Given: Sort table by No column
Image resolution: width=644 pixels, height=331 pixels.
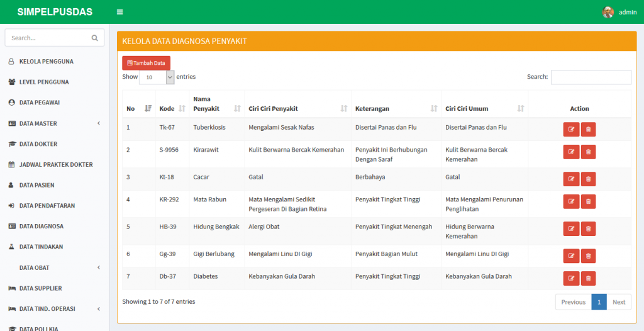Looking at the screenshot, I should 139,104.
